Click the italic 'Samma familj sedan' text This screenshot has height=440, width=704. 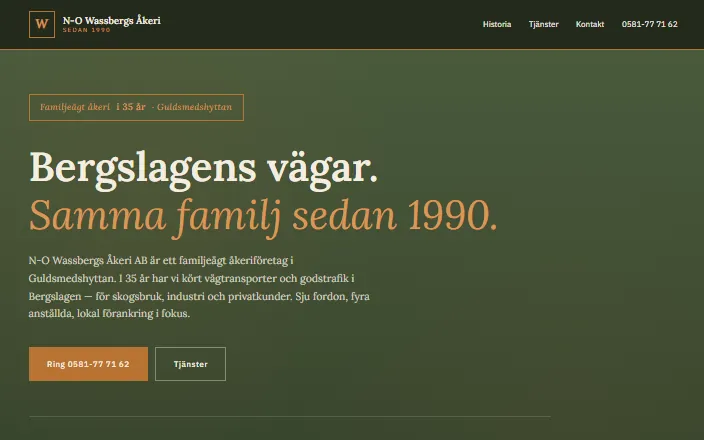pyautogui.click(x=213, y=217)
